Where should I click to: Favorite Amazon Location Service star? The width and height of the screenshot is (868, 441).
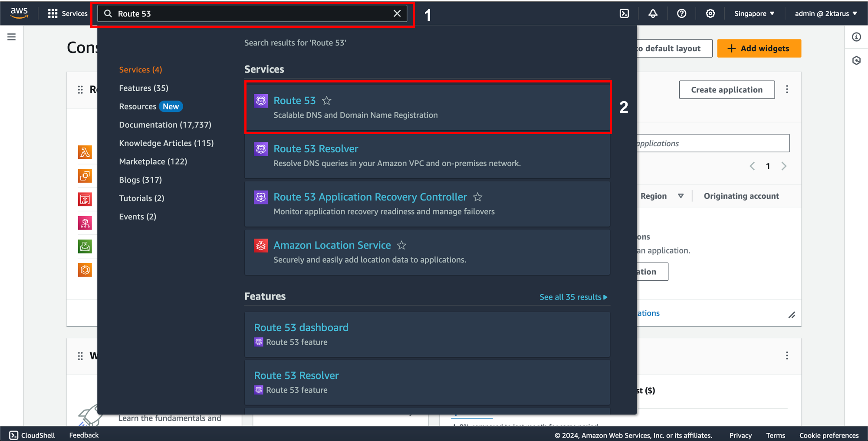pos(402,245)
